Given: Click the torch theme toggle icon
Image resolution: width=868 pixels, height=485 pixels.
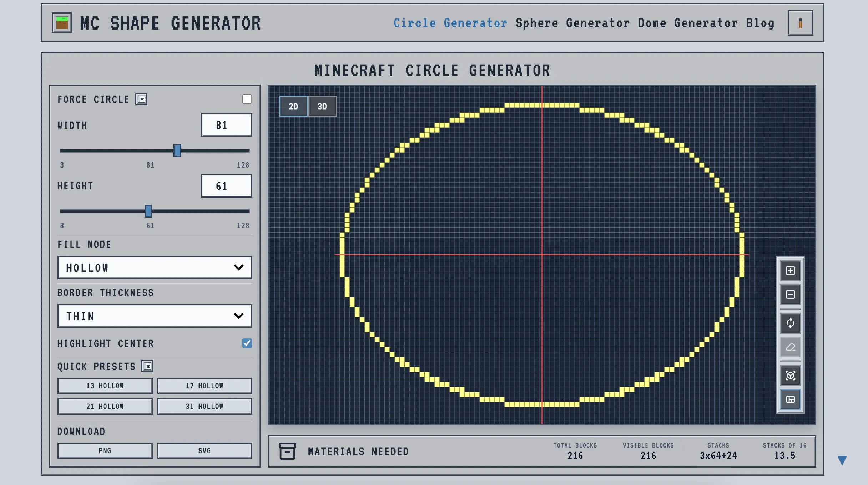Looking at the screenshot, I should [x=800, y=23].
